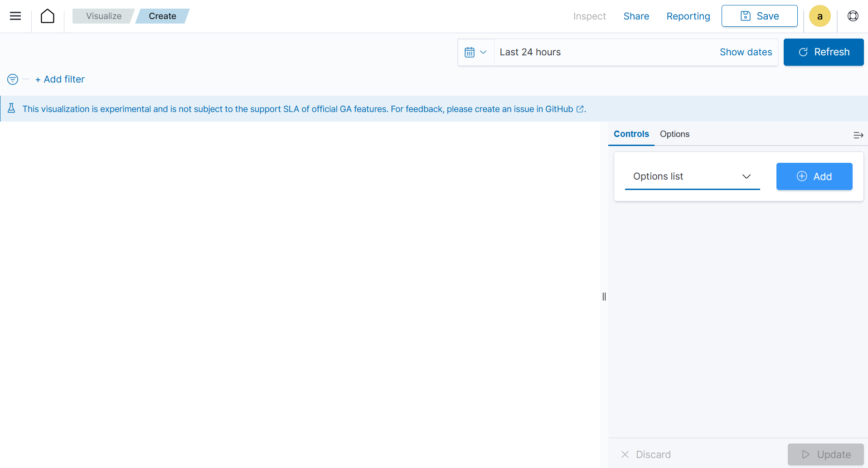Click the Refresh button

click(x=823, y=52)
